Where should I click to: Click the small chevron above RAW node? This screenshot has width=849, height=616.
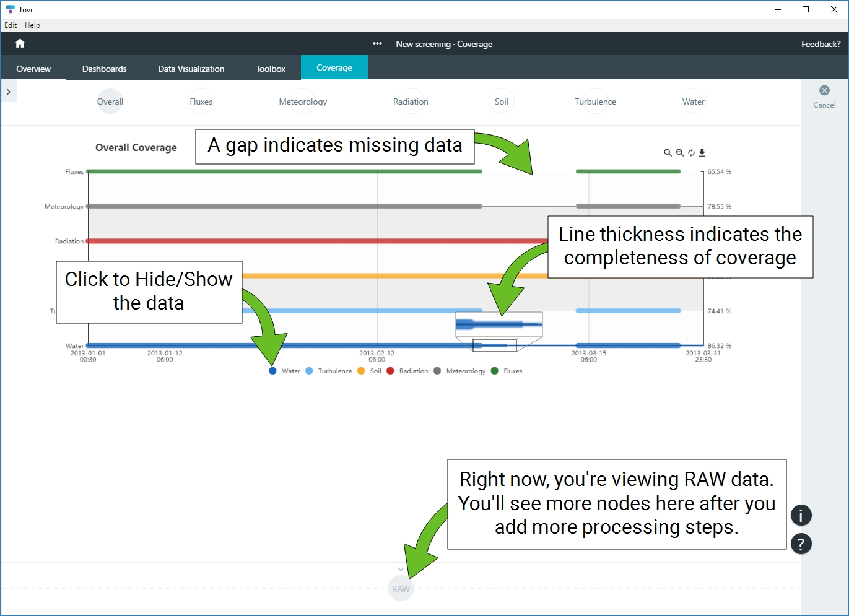[x=401, y=569]
